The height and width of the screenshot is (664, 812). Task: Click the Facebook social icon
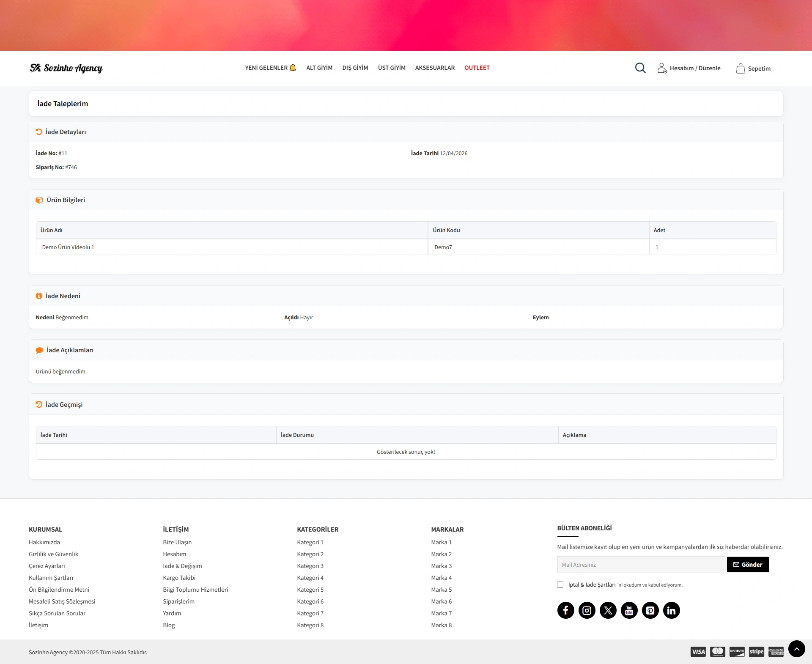(x=565, y=610)
